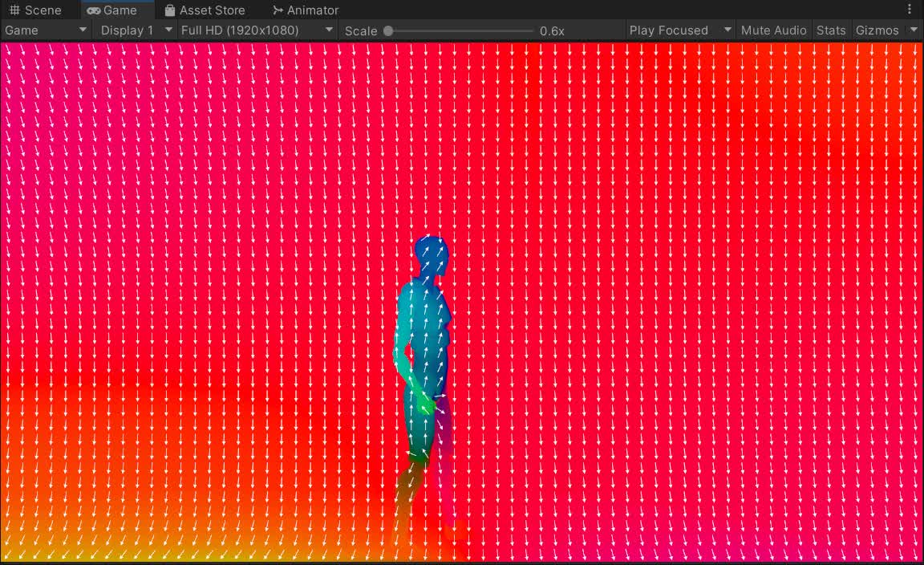Click the Game tab controller icon
Image resolution: width=924 pixels, height=565 pixels.
click(x=94, y=10)
